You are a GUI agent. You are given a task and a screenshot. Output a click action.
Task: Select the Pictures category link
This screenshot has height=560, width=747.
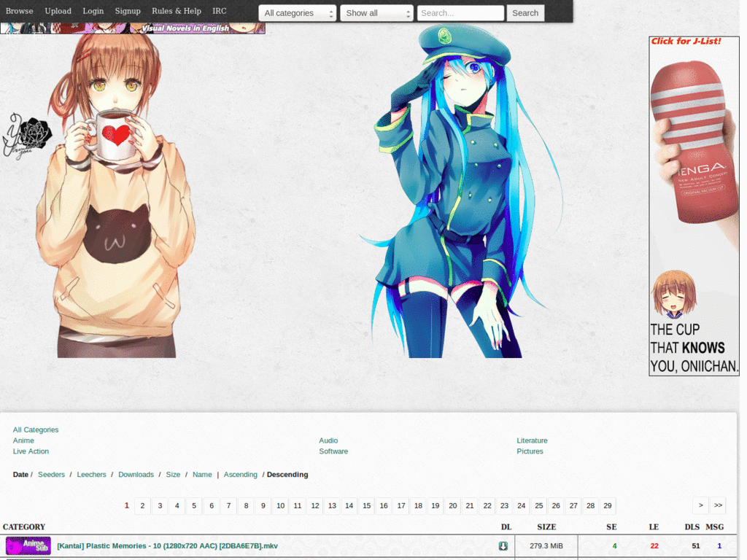point(530,451)
